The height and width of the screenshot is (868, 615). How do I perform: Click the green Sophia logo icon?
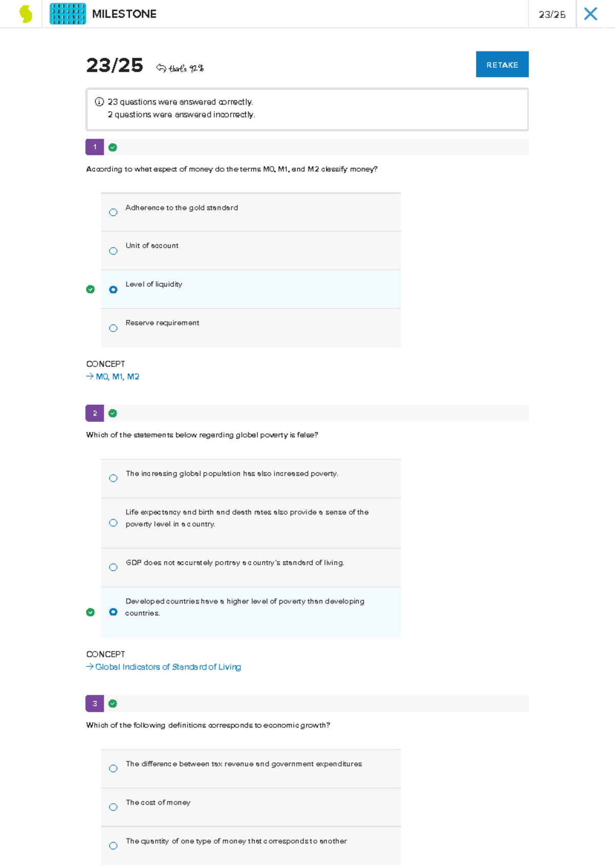pos(26,14)
